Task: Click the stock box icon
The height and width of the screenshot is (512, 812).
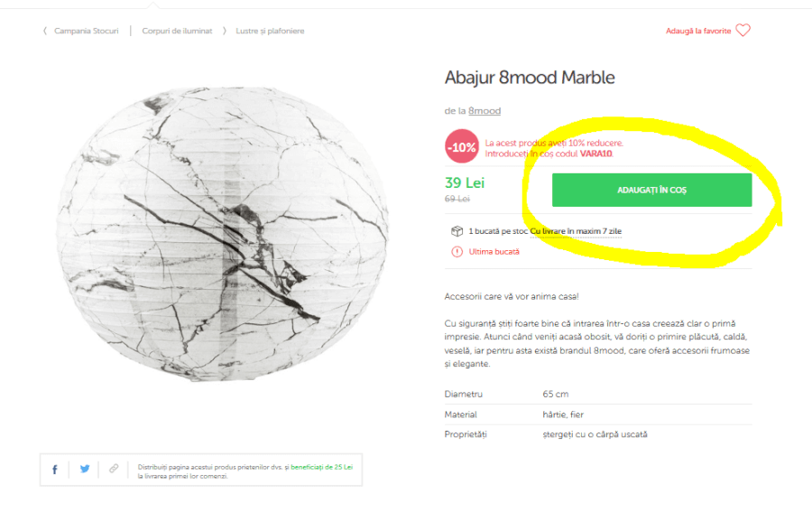Action: pos(457,231)
